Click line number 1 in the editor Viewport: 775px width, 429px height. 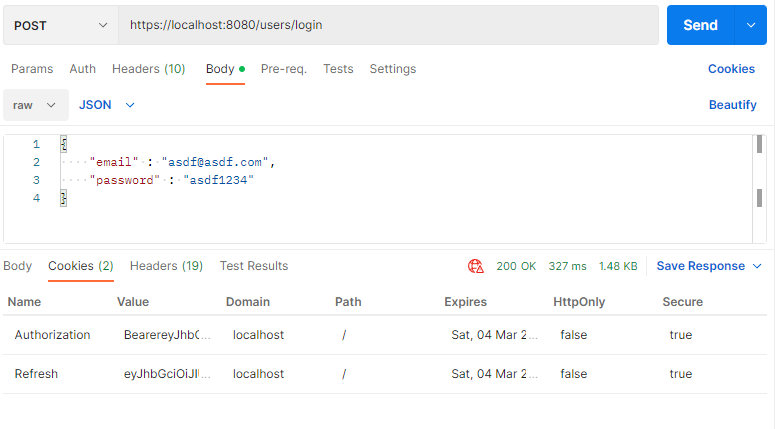pyautogui.click(x=36, y=144)
